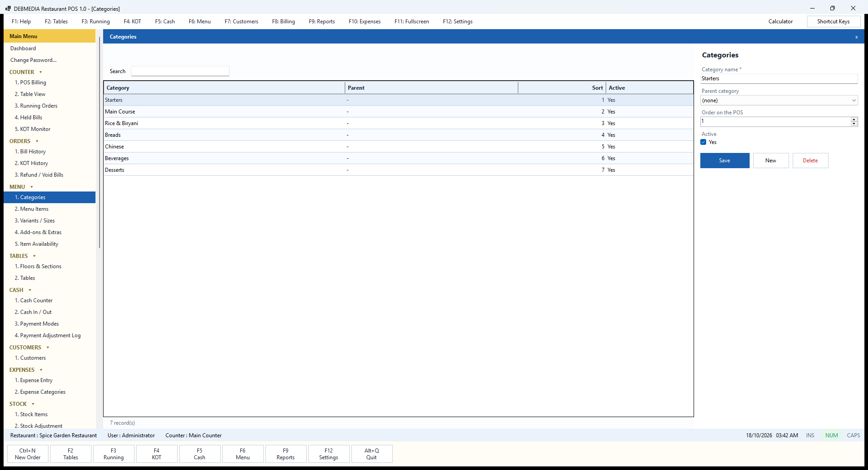Select the Rice & Biryani row
Image resolution: width=868 pixels, height=470 pixels.
(399, 123)
